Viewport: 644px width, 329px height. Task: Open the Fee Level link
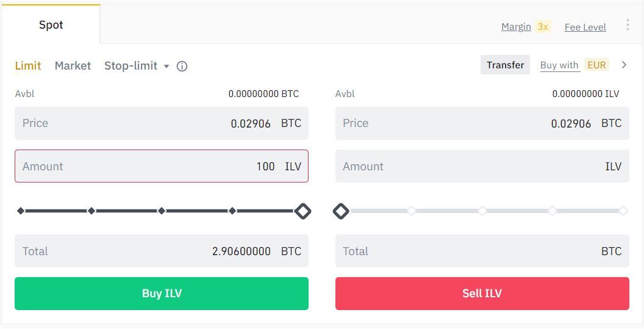(x=585, y=27)
